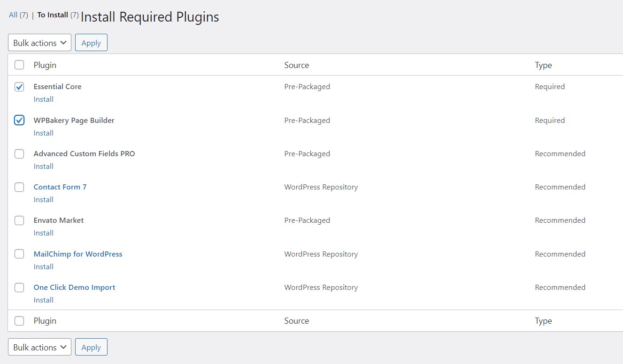Uncheck the WPBakery Page Builder checkbox

click(19, 121)
